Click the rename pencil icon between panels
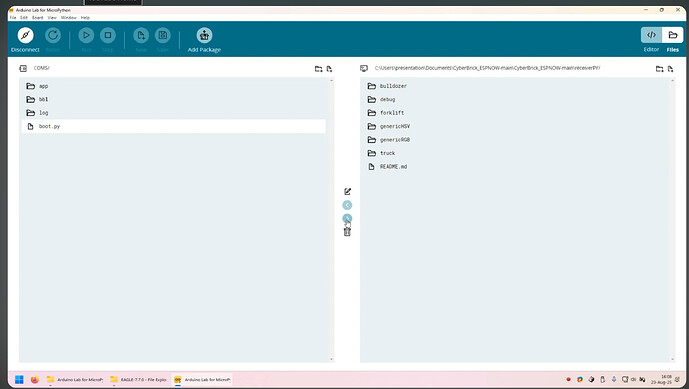The image size is (689, 389). tap(347, 191)
